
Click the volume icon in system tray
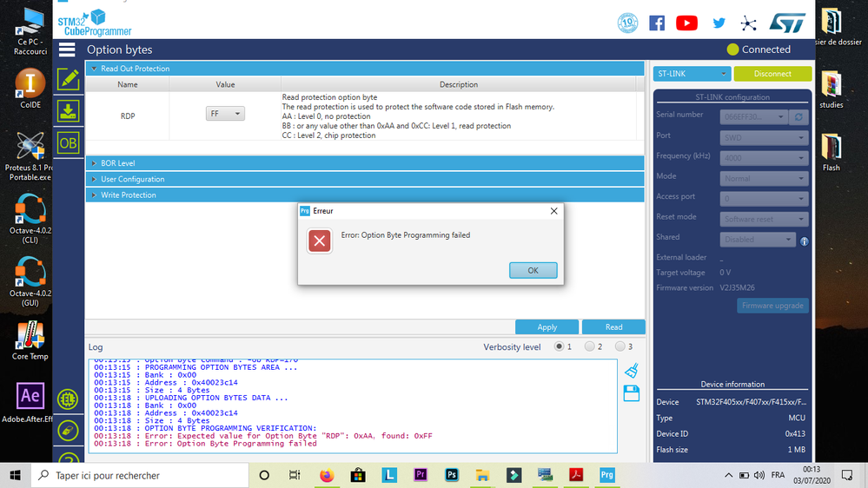click(759, 475)
